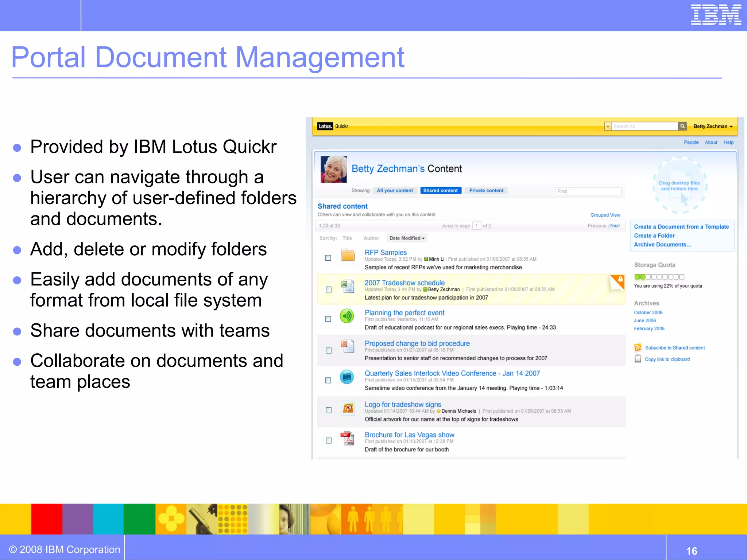Click the Lotus Quickr logo
This screenshot has height=560, width=747.
[x=333, y=126]
